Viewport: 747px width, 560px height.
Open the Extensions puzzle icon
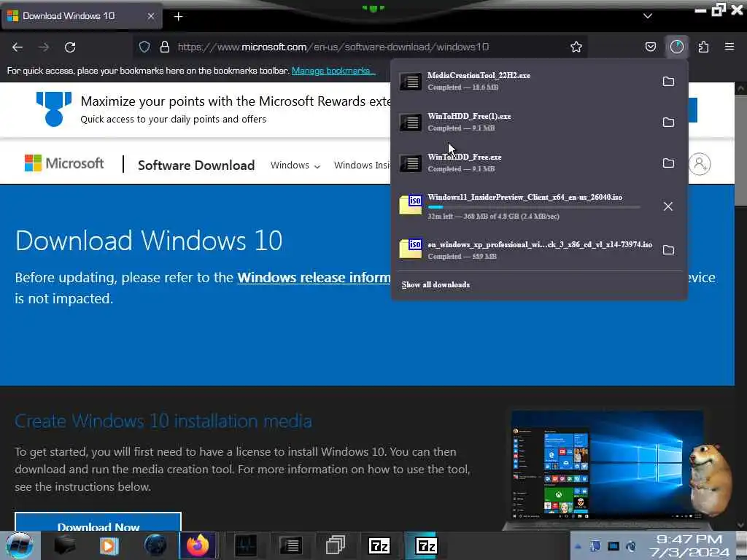coord(703,47)
